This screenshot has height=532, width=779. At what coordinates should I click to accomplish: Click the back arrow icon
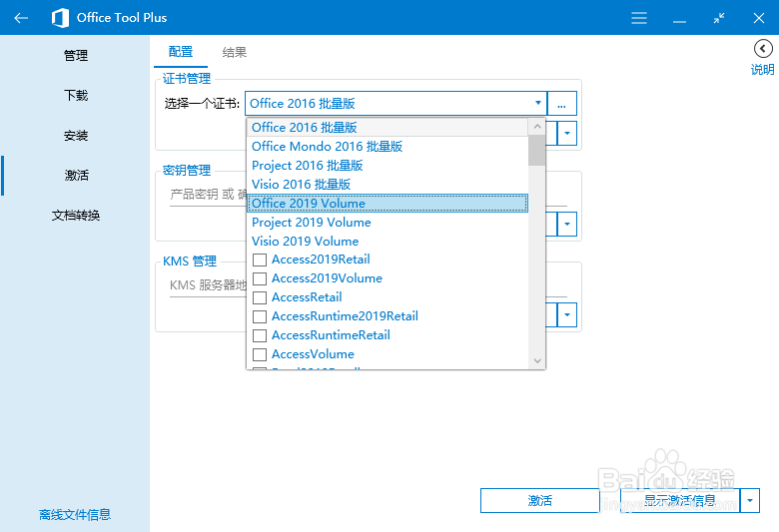[x=21, y=18]
